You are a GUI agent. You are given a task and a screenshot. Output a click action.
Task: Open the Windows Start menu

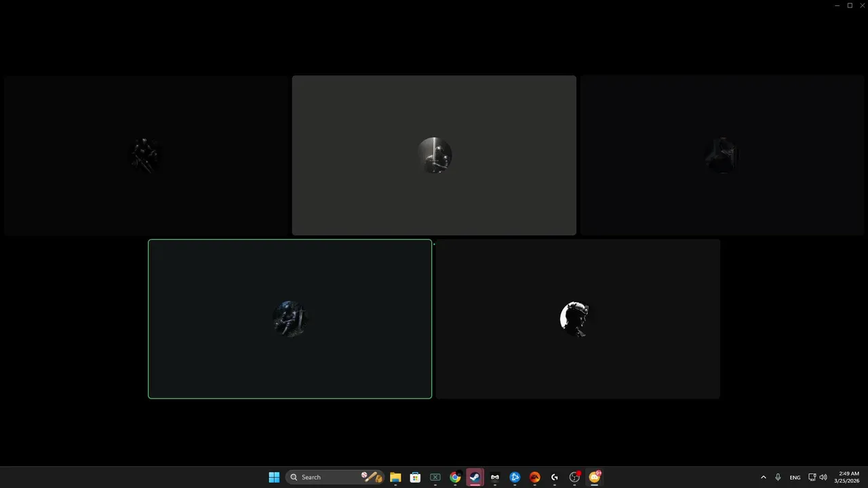click(274, 477)
